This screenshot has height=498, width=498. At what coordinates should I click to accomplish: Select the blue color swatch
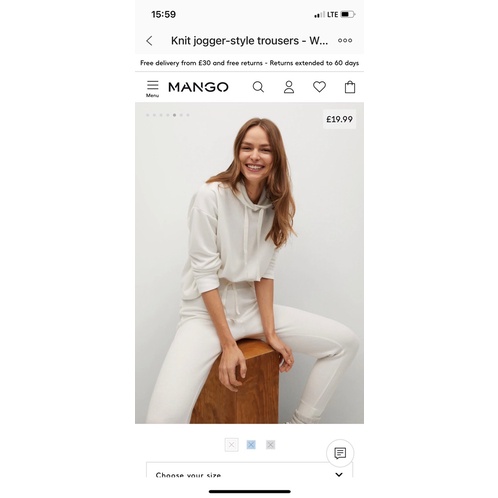251,445
